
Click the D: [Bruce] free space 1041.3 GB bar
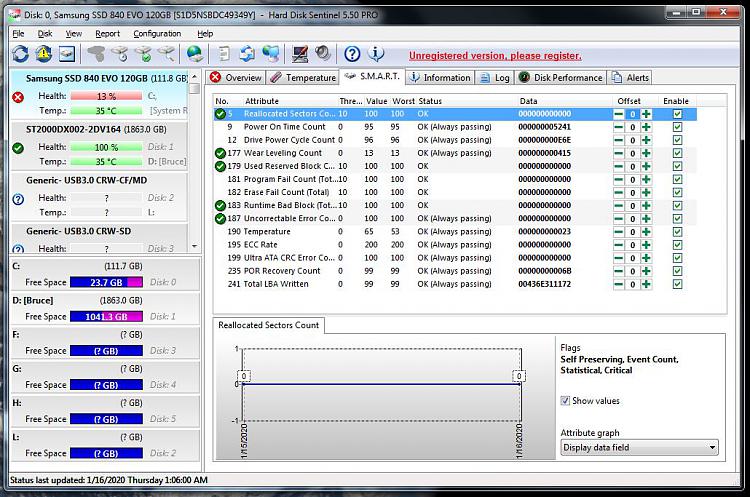tap(106, 317)
